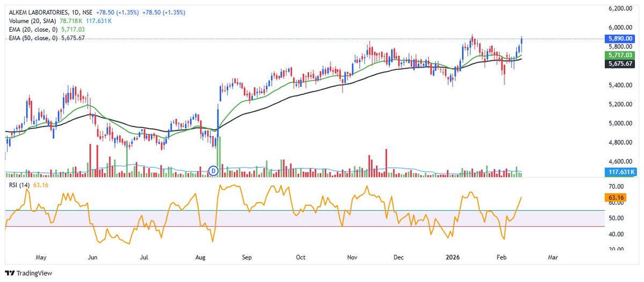This screenshot has height=282, width=644.
Task: Click the 70.00 RSI scale value
Action: pyautogui.click(x=615, y=187)
